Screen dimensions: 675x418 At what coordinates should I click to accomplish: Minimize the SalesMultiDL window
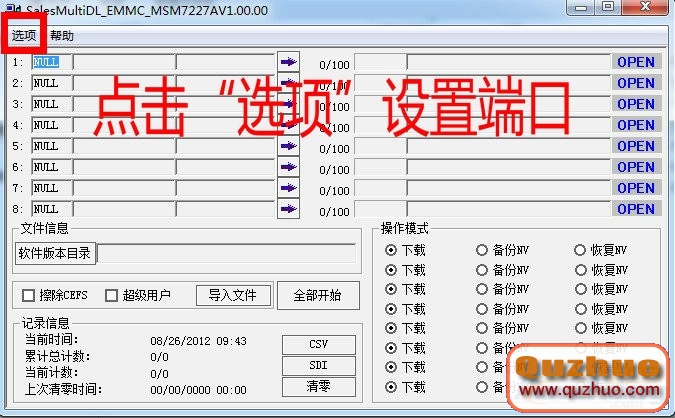pos(581,7)
